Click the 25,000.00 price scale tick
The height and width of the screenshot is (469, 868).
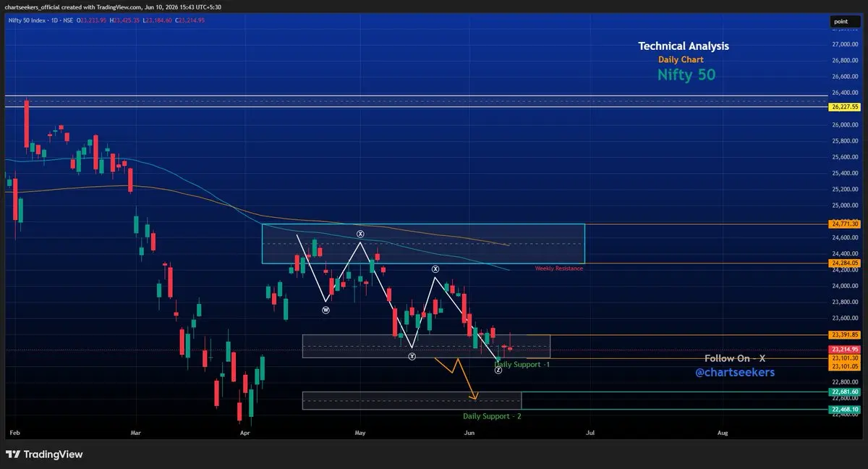(845, 206)
